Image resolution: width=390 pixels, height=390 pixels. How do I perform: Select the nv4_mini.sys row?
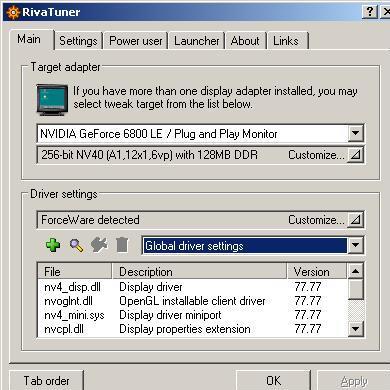pos(192,315)
